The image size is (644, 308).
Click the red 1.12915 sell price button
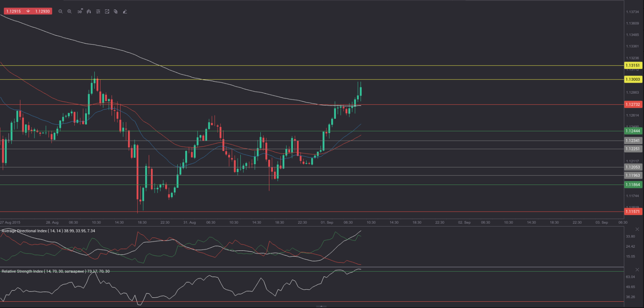(x=14, y=11)
